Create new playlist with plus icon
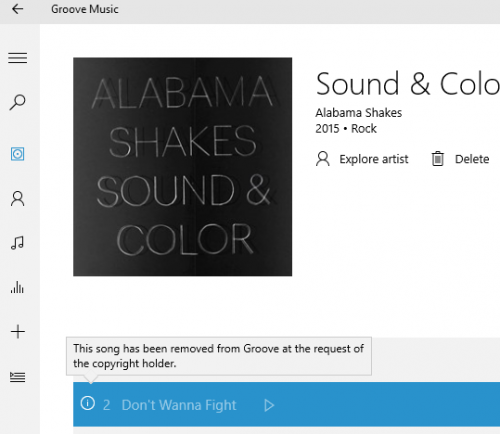500x434 pixels. (x=18, y=332)
